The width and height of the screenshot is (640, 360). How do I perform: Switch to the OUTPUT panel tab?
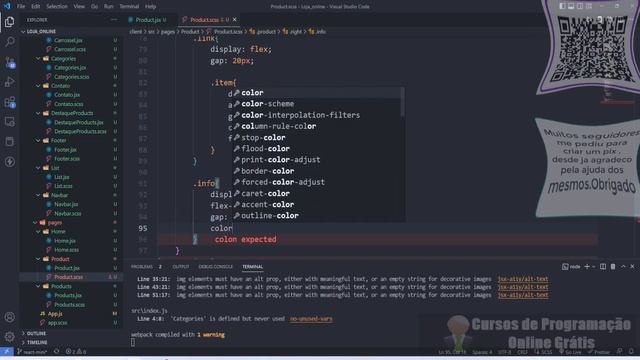click(181, 267)
